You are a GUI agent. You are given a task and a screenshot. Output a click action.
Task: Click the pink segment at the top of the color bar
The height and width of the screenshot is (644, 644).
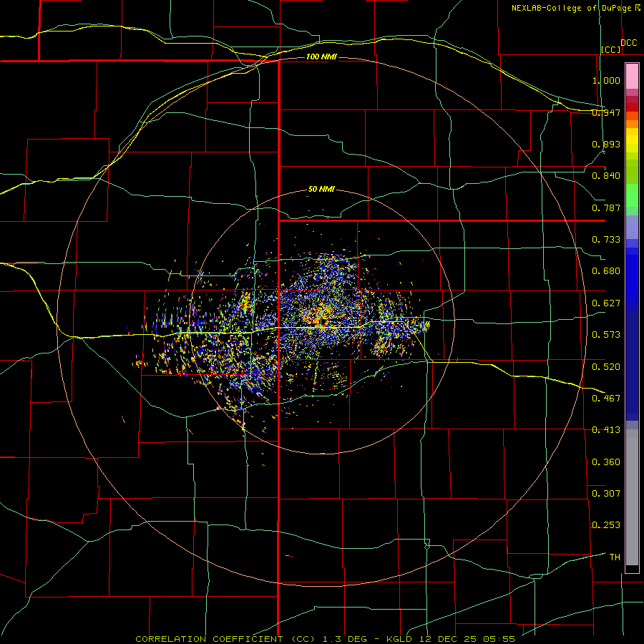pyautogui.click(x=632, y=77)
